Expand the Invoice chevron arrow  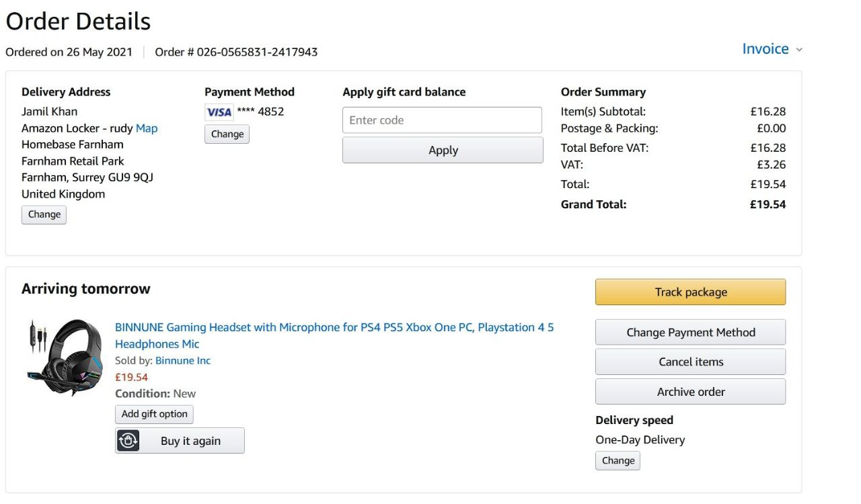coord(799,50)
